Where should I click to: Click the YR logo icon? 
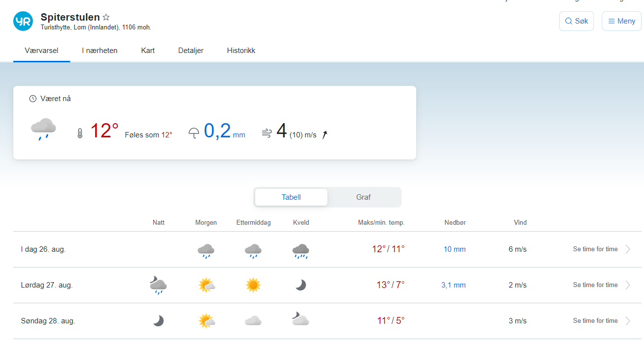tap(23, 21)
